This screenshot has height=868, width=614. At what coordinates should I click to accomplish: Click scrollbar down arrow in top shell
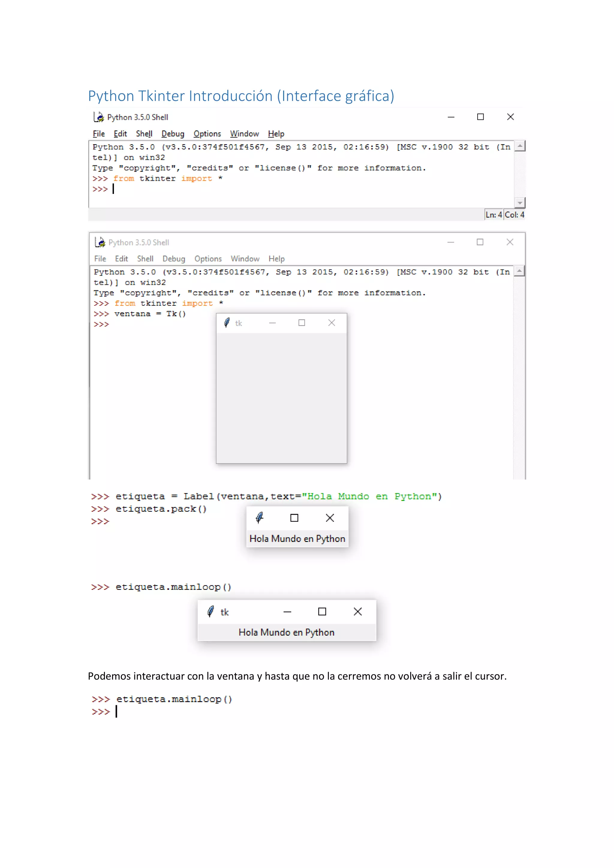[520, 203]
